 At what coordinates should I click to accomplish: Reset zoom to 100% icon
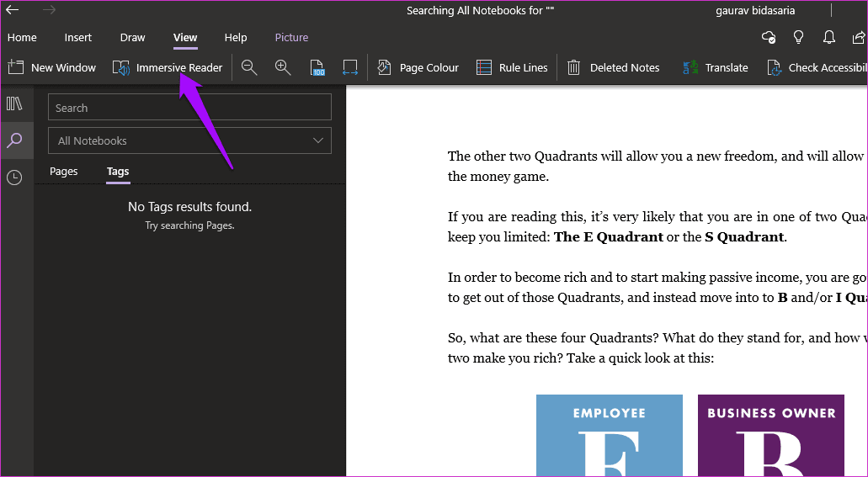[x=317, y=67]
